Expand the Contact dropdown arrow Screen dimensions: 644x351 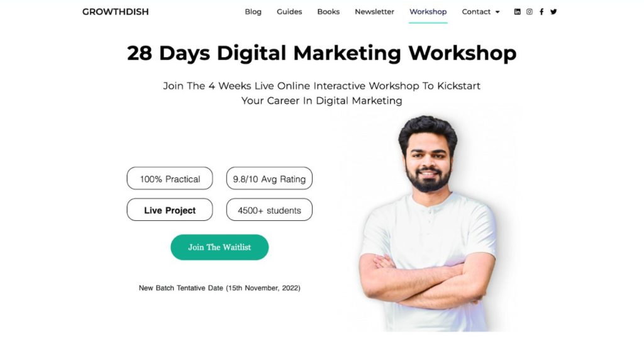pos(497,13)
